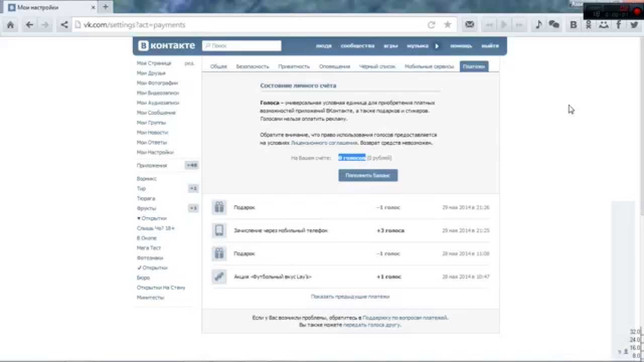The width and height of the screenshot is (644, 362).
Task: Click the next track toolbar button
Action: pyautogui.click(x=520, y=25)
